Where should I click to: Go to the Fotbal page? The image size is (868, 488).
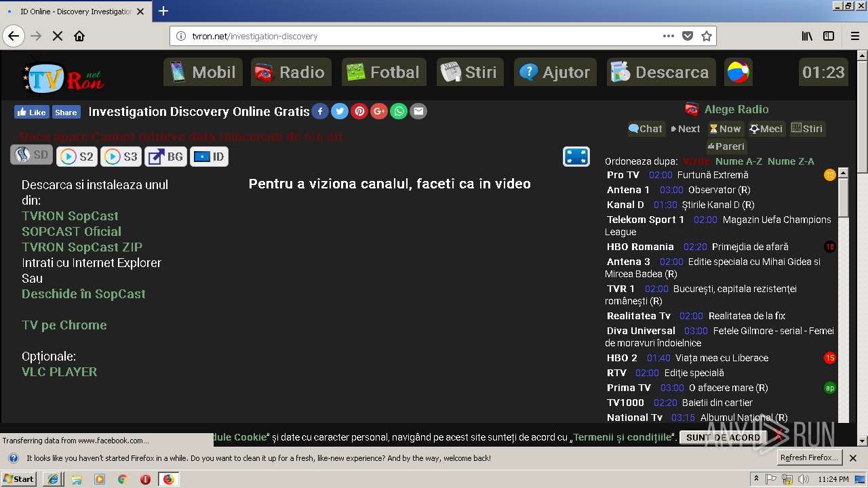(x=384, y=72)
